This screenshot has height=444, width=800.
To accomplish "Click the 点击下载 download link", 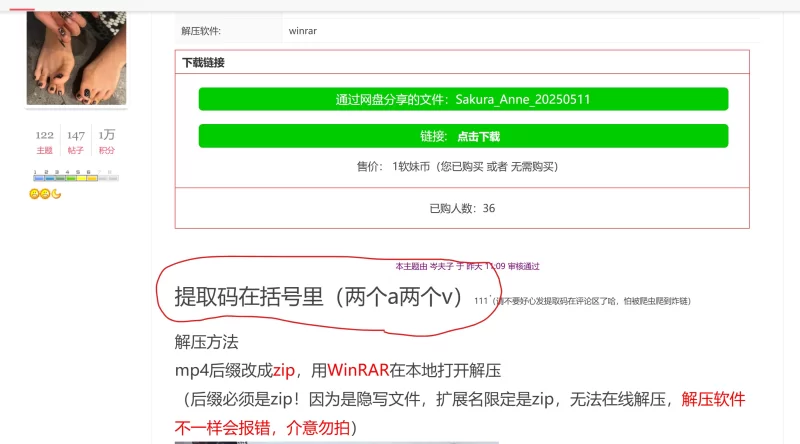I will [478, 136].
